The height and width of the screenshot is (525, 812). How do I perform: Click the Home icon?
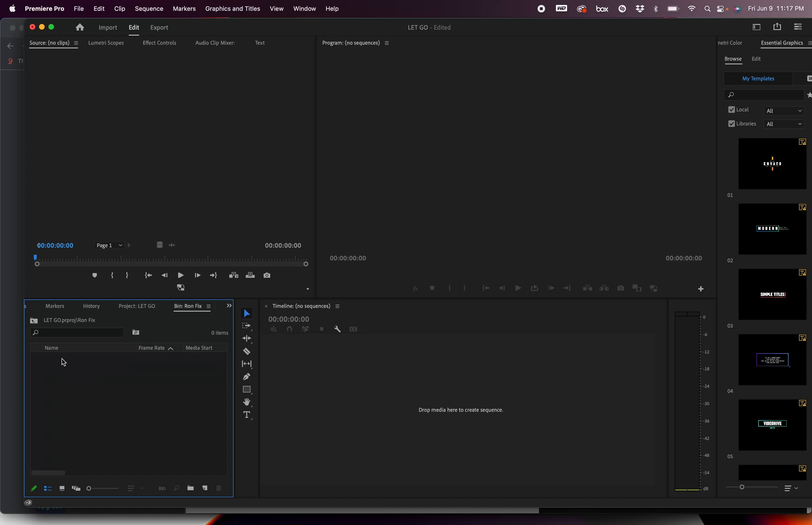point(80,27)
